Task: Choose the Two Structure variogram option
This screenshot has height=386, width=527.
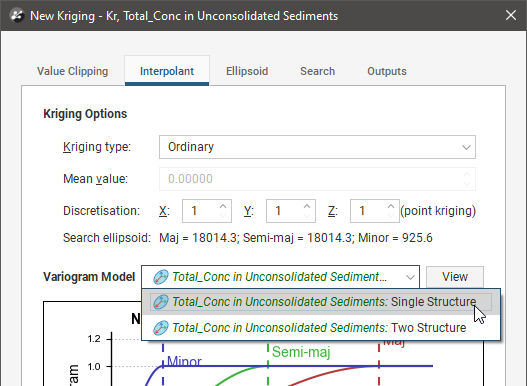Action: 321,328
